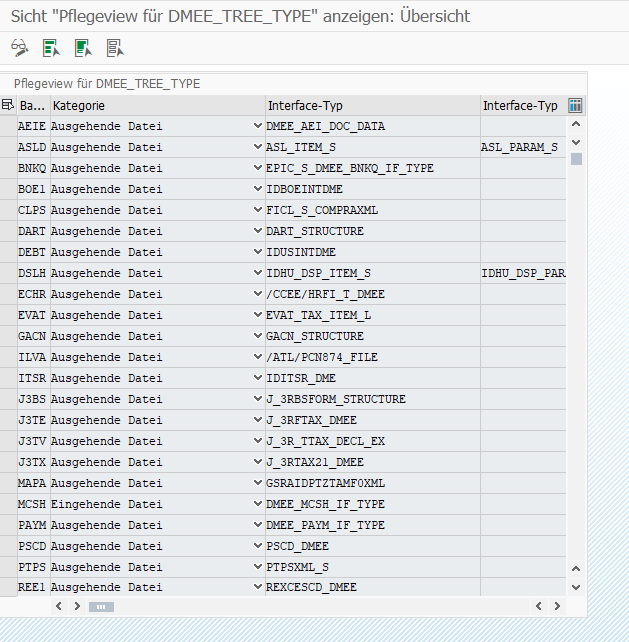Open Kategorie dropdown for ASLD row

click(258, 147)
